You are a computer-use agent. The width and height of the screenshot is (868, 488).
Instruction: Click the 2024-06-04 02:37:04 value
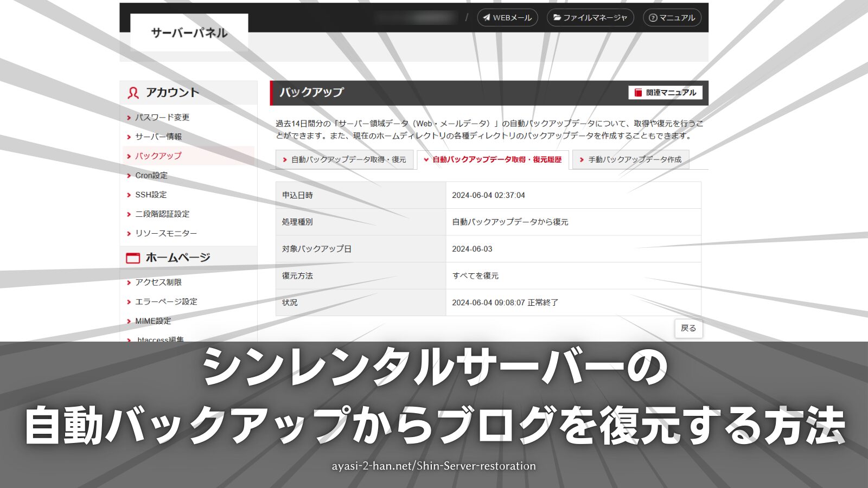488,195
